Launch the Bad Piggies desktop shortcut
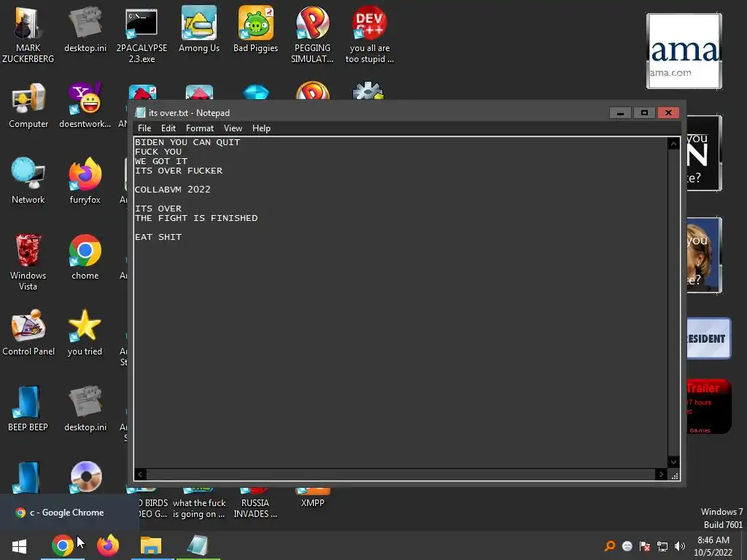The width and height of the screenshot is (747, 560). coord(255,29)
